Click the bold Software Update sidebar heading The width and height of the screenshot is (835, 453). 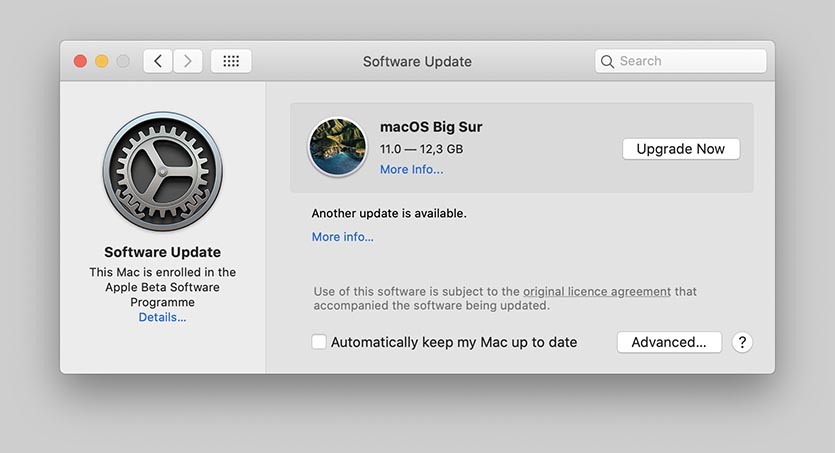162,252
